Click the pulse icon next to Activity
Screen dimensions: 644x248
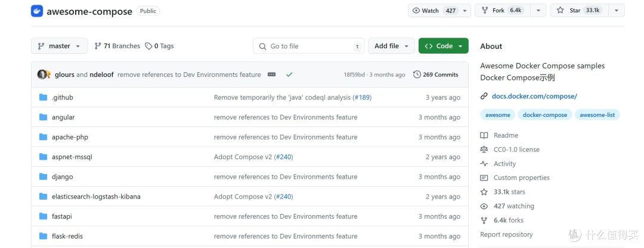484,163
